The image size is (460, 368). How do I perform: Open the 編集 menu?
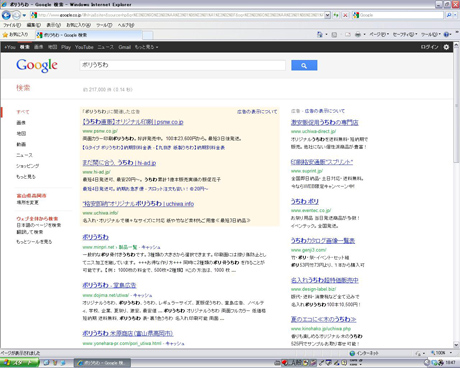pos(34,25)
